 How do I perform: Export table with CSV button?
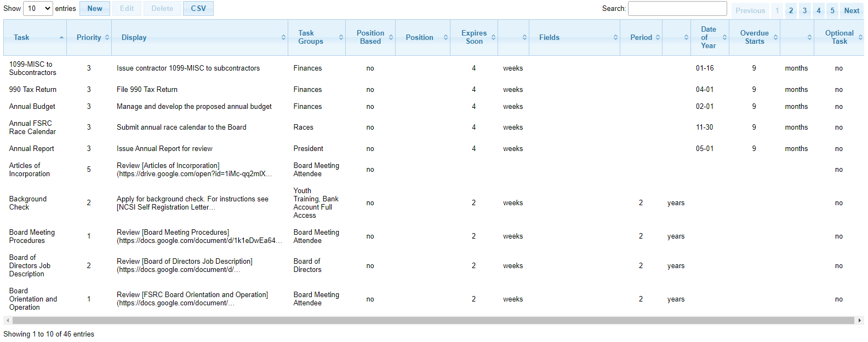pyautogui.click(x=198, y=8)
